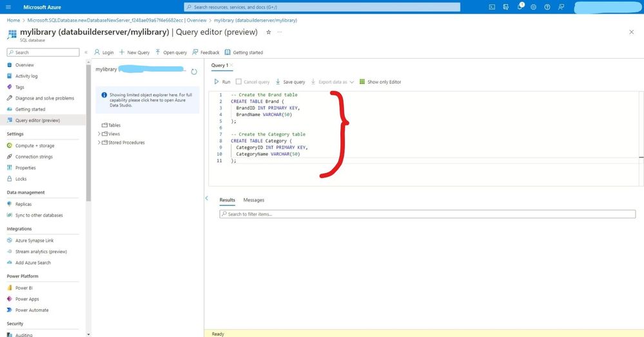Open Locks in the sidebar
Viewport: 644px width, 337px height.
(x=21, y=179)
